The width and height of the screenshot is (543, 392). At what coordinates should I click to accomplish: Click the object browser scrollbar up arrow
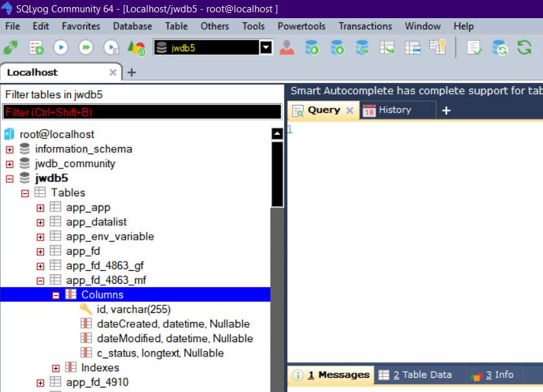(277, 134)
